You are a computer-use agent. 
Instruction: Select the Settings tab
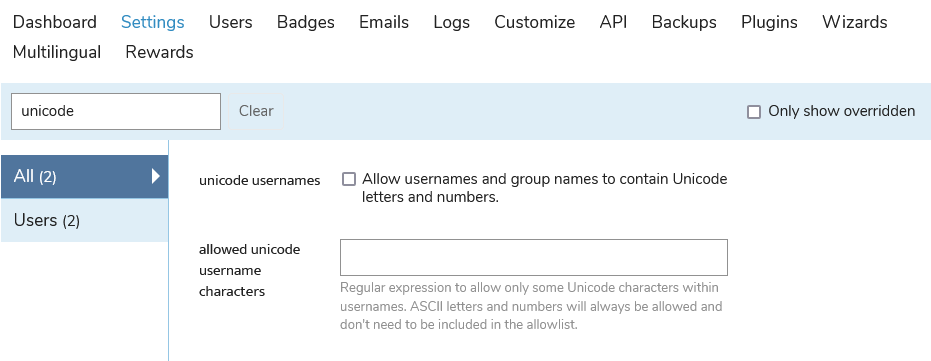pos(153,22)
